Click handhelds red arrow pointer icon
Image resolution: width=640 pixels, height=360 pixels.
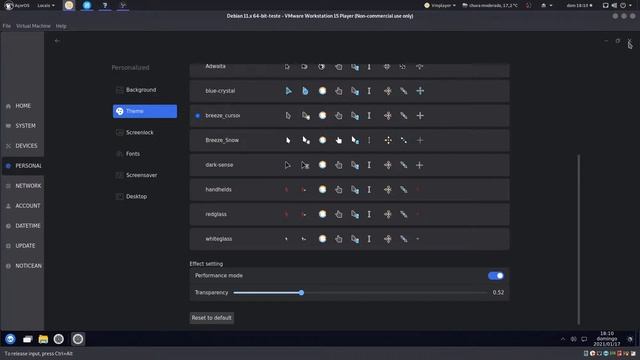point(287,189)
